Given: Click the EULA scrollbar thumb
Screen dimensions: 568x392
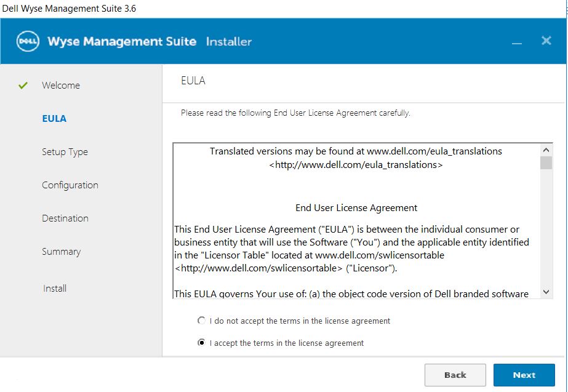Looking at the screenshot, I should click(x=546, y=162).
